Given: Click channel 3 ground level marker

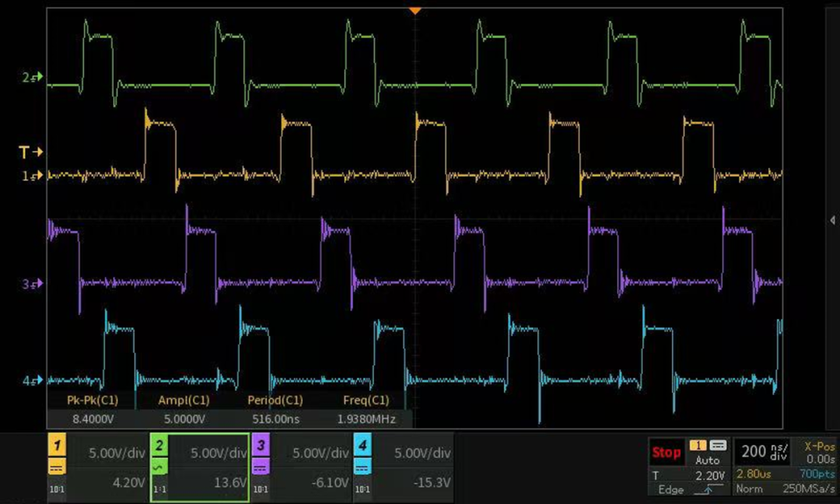Looking at the screenshot, I should click(32, 284).
